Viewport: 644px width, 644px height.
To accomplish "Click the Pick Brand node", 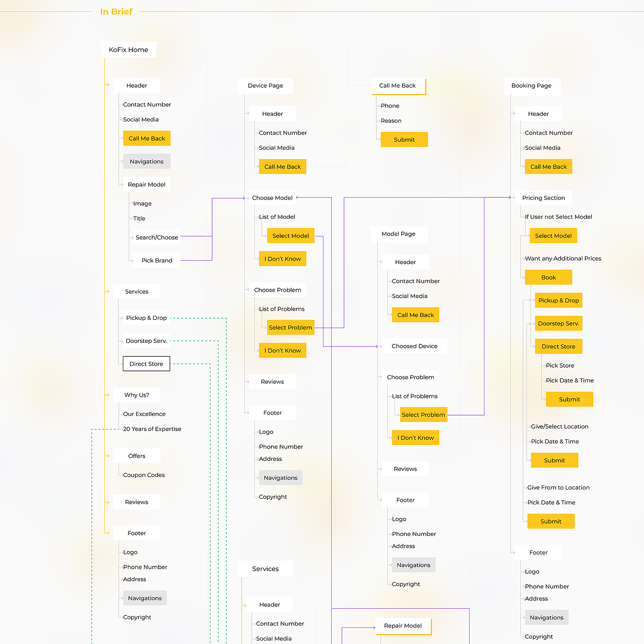I will point(157,261).
